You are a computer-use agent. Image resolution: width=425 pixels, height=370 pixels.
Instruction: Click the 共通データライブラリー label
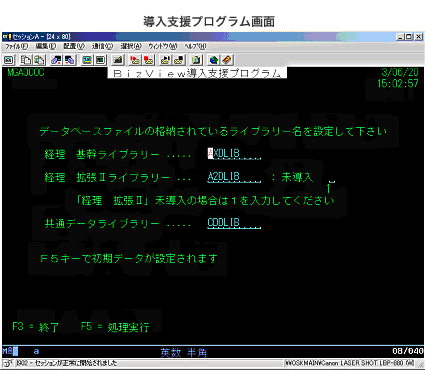[x=102, y=223]
